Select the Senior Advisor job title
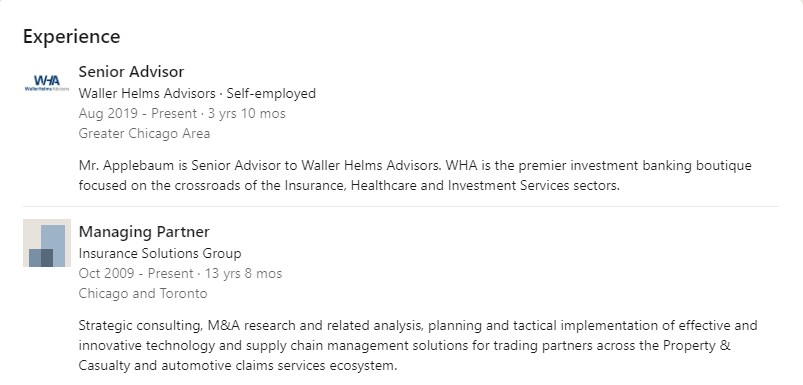803x385 pixels. [131, 72]
